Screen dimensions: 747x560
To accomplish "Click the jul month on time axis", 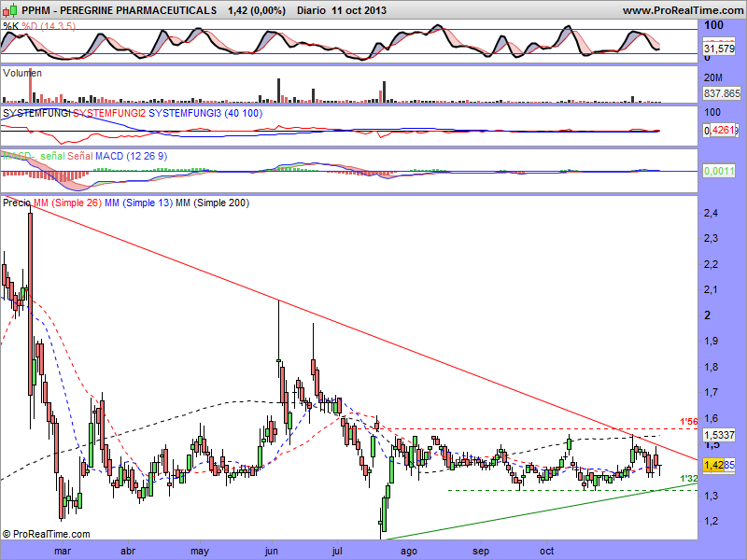I will [337, 552].
